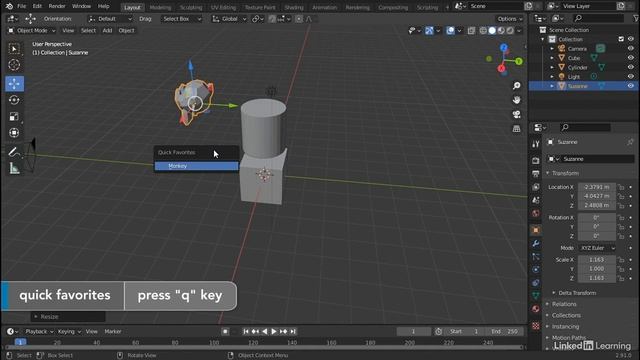Select the Move tool
This screenshot has width=640, height=360.
coord(14,84)
